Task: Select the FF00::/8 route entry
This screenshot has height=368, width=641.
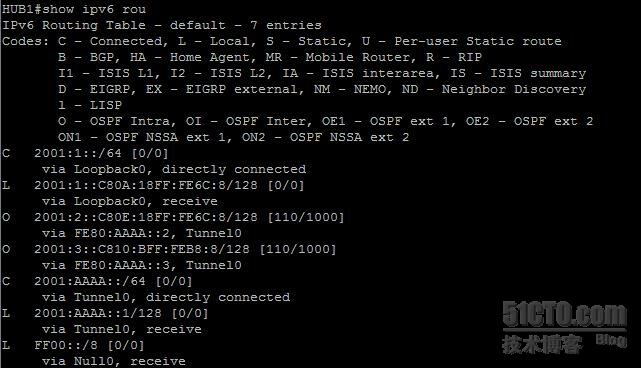Action: 73,345
